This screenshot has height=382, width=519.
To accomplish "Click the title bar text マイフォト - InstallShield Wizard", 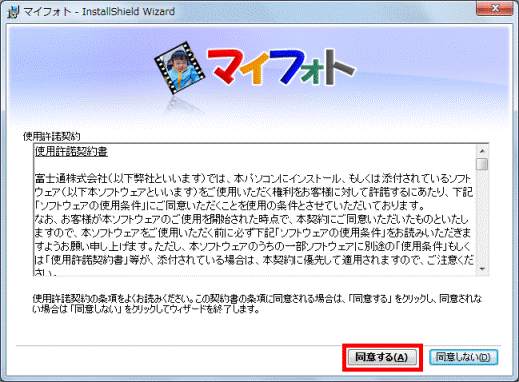I will [x=99, y=12].
